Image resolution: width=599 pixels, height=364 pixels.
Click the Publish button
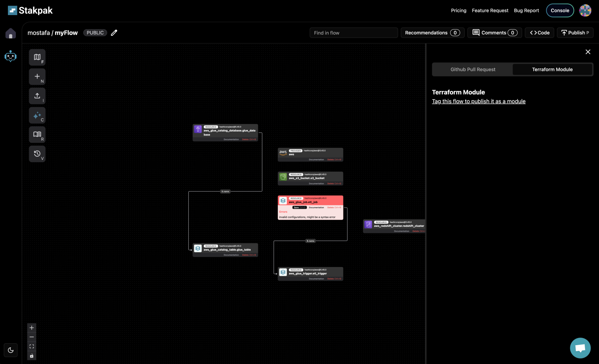[575, 33]
